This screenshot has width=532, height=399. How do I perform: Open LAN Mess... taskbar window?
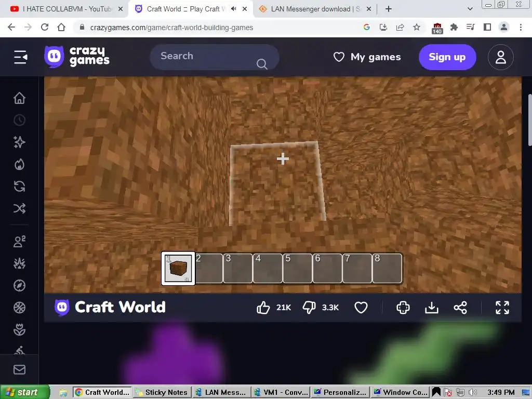(x=221, y=392)
